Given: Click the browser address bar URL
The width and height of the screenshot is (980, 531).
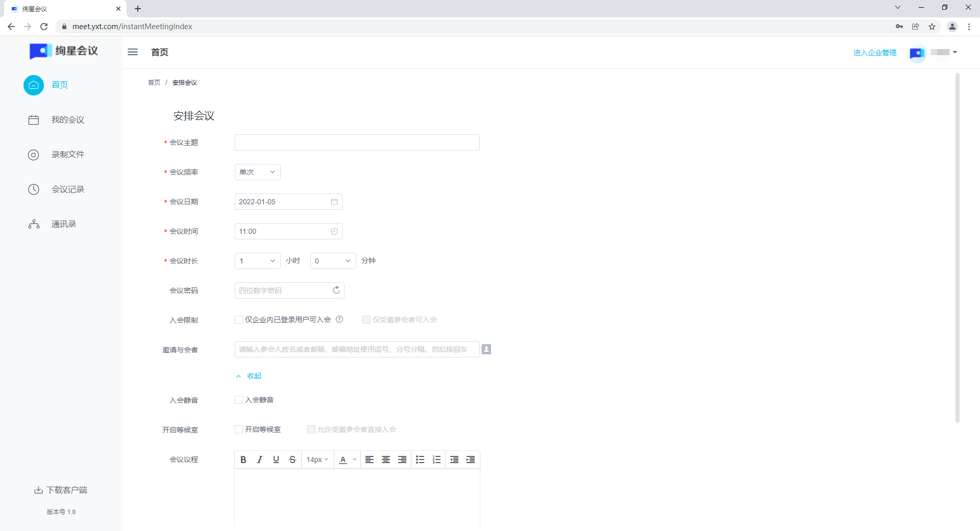Looking at the screenshot, I should [x=132, y=27].
